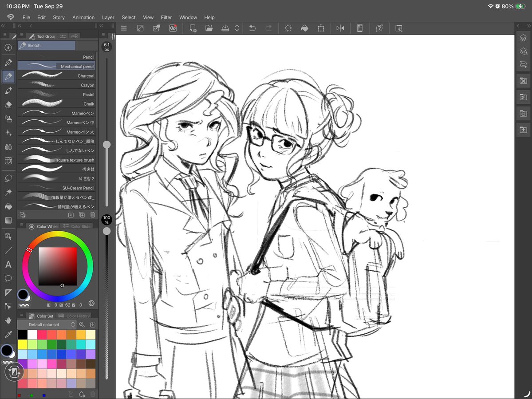Choose the SU-Cream Pencil brush
532x399 pixels.
56,188
